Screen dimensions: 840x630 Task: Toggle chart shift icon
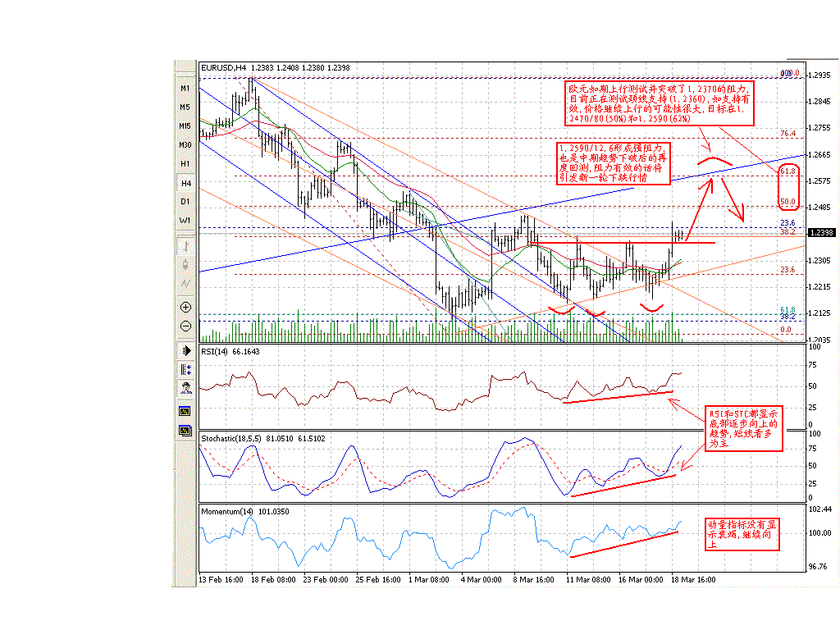tap(186, 370)
